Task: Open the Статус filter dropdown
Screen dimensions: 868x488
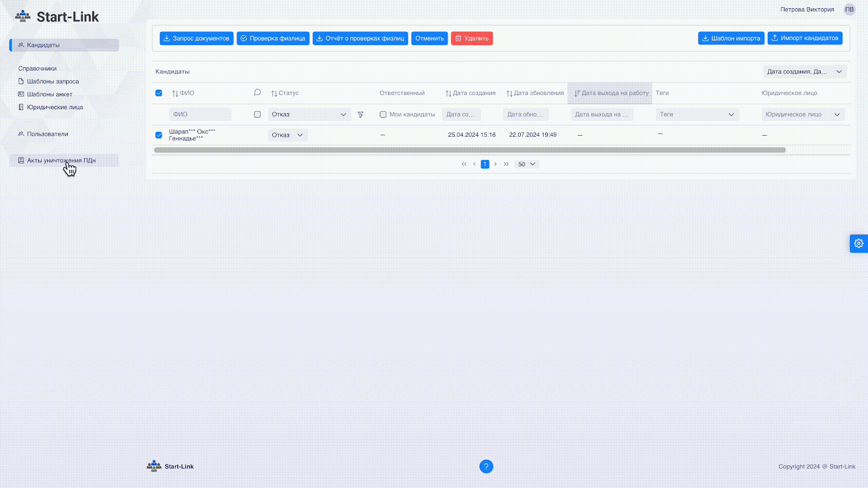Action: tap(309, 115)
